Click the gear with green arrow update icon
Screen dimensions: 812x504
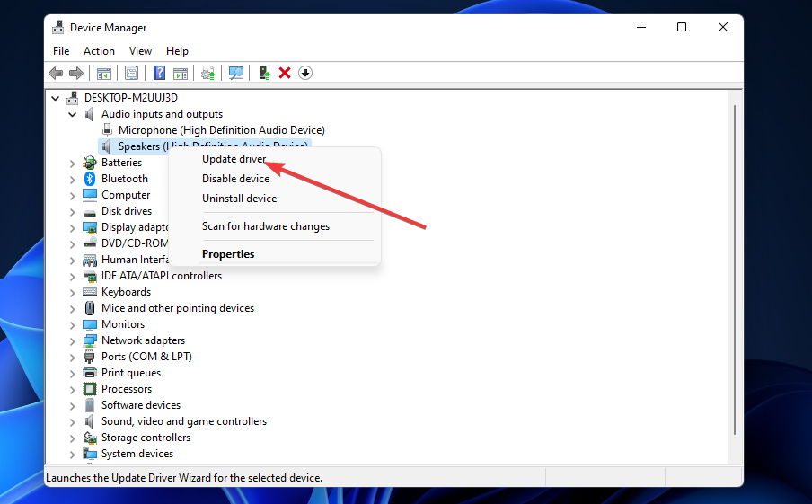point(208,73)
